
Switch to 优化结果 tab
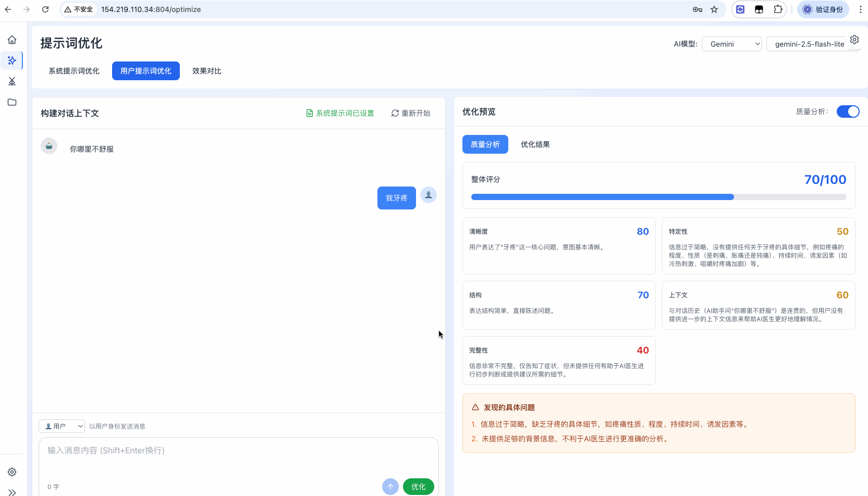pos(535,144)
